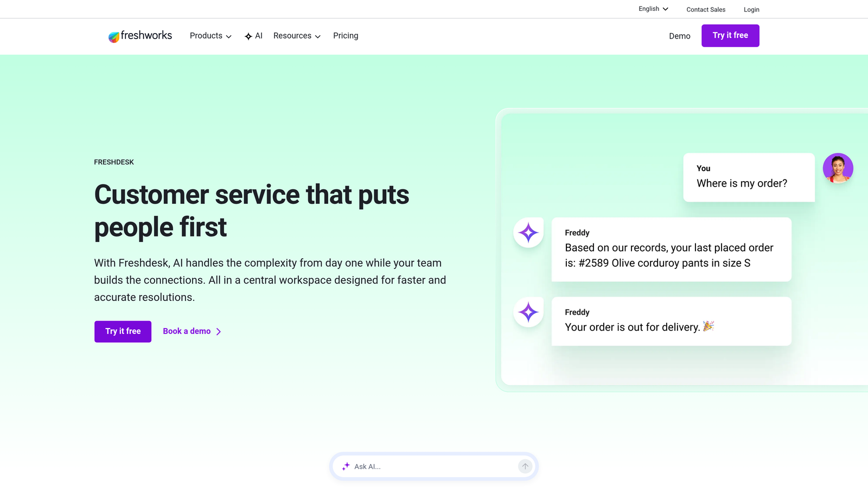Click the customer's profile photo in the chat
The height and width of the screenshot is (488, 868).
point(838,168)
